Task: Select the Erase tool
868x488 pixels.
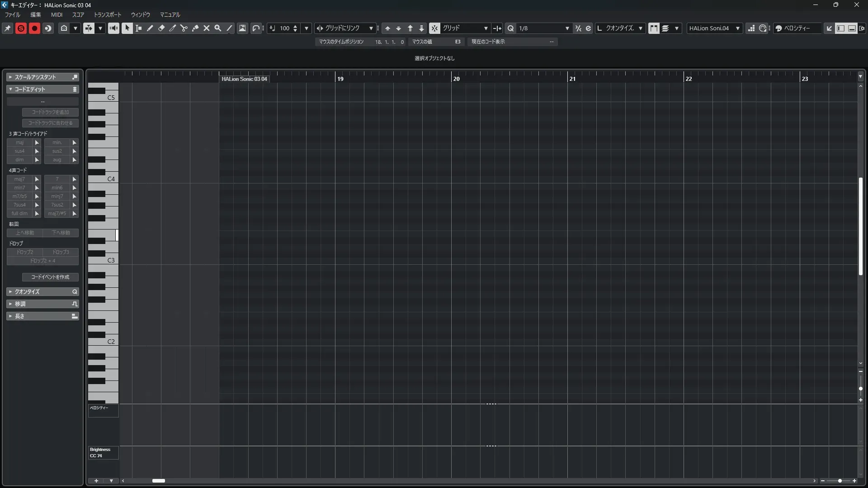Action: pyautogui.click(x=161, y=28)
